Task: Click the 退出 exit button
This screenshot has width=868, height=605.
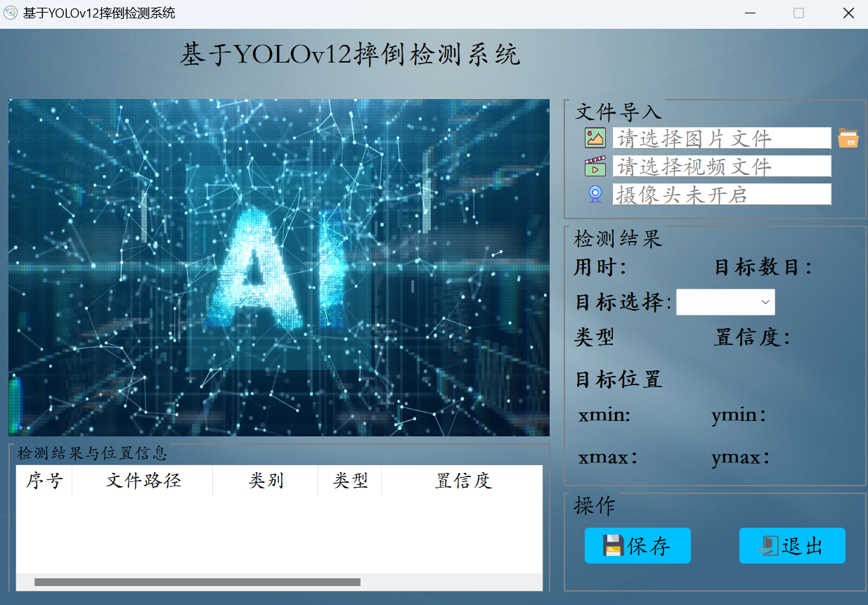Action: (x=792, y=546)
